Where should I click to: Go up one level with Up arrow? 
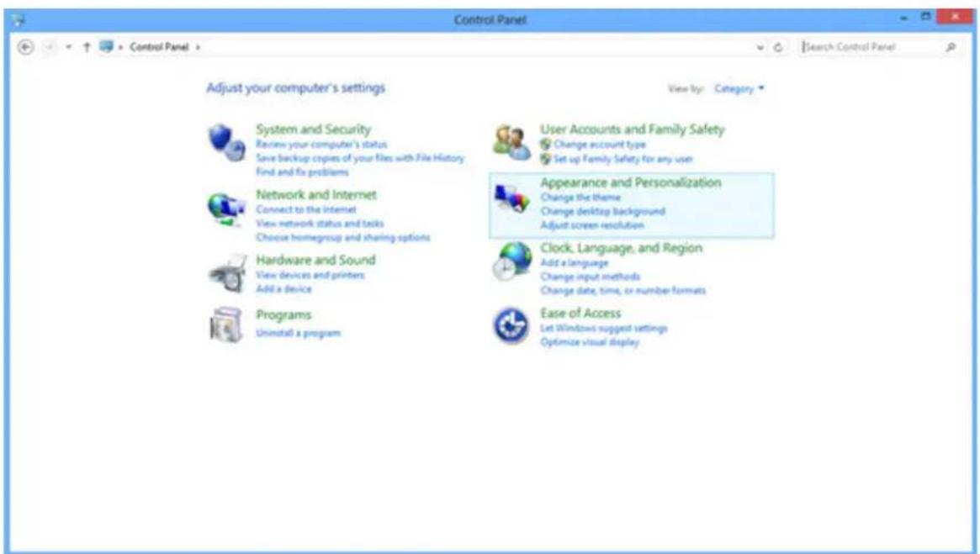click(x=87, y=47)
